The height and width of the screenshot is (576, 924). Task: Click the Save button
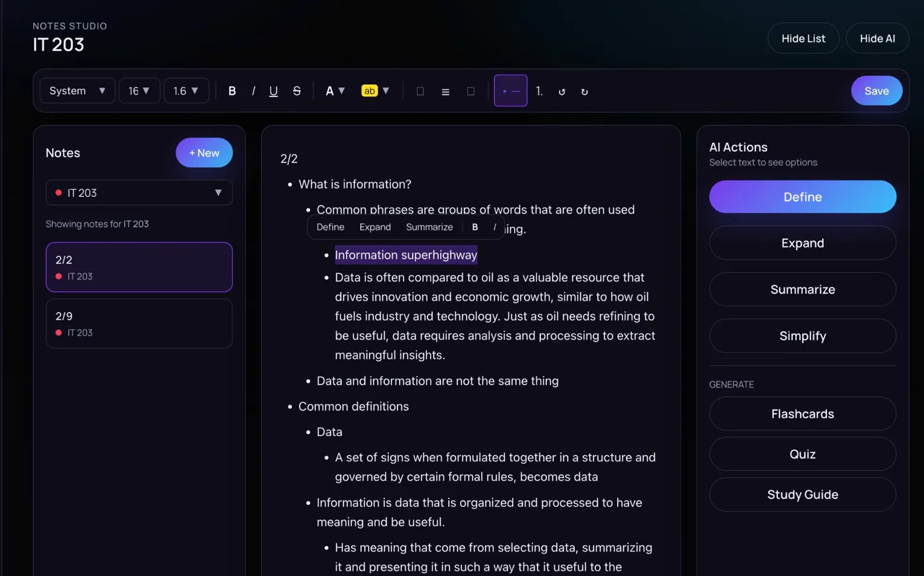click(876, 91)
